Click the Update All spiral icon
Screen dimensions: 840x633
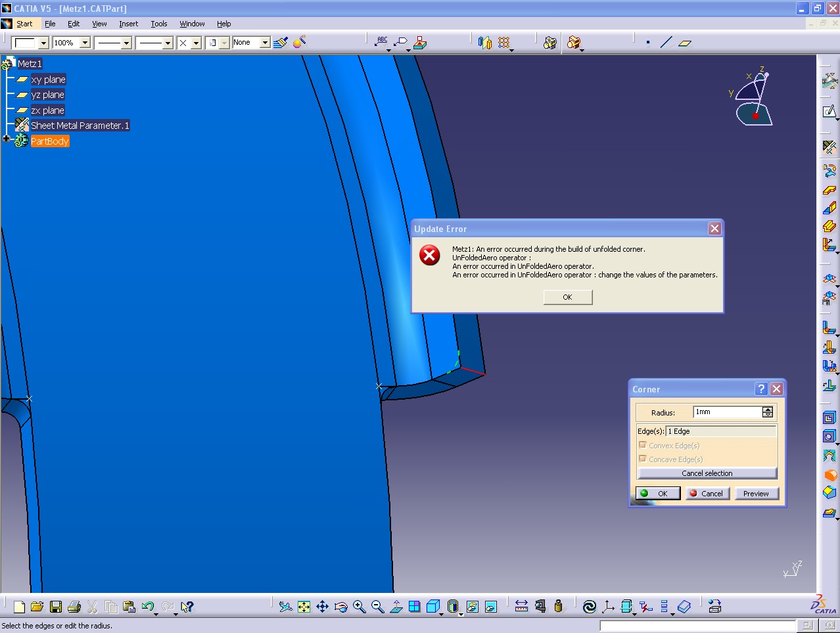pyautogui.click(x=590, y=607)
